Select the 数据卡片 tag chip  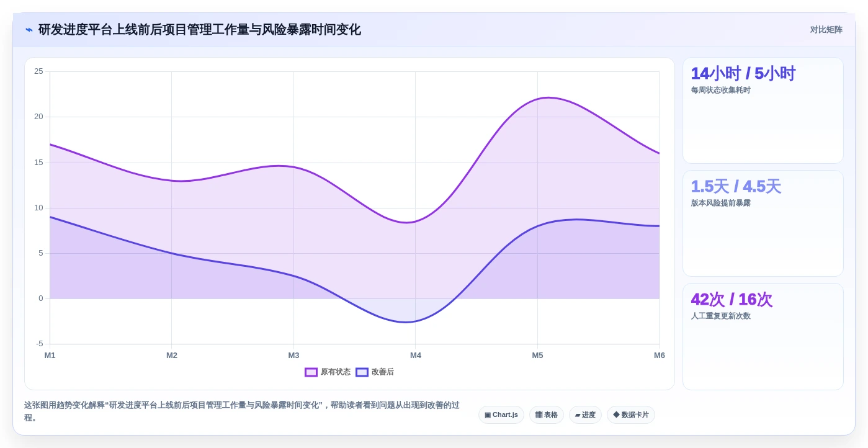(631, 414)
